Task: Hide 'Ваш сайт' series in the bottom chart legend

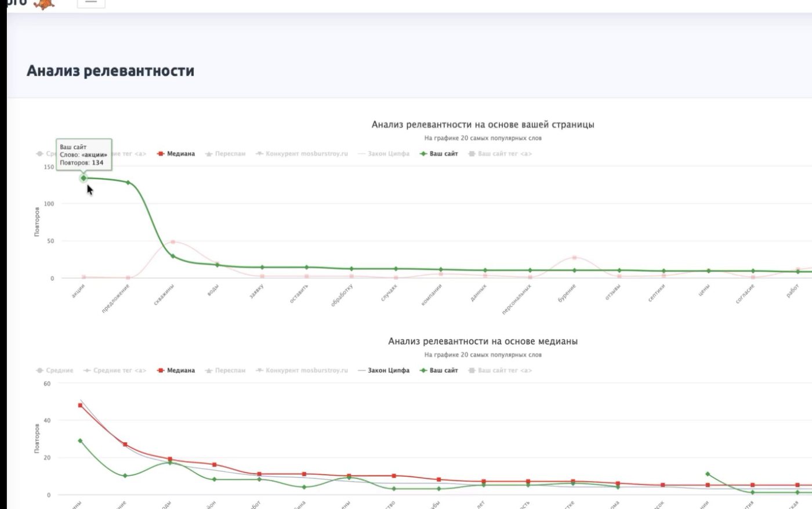Action: 439,370
